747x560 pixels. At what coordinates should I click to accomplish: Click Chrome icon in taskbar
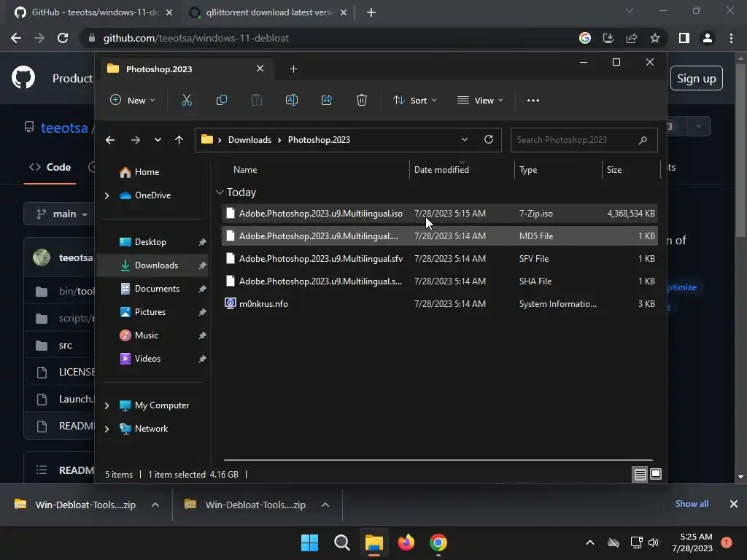pyautogui.click(x=438, y=542)
